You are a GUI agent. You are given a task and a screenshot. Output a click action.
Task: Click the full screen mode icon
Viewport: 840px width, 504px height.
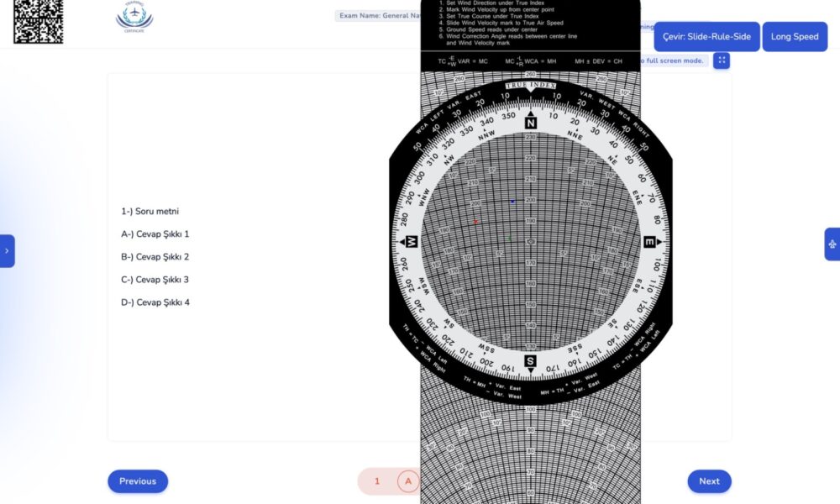pyautogui.click(x=721, y=60)
